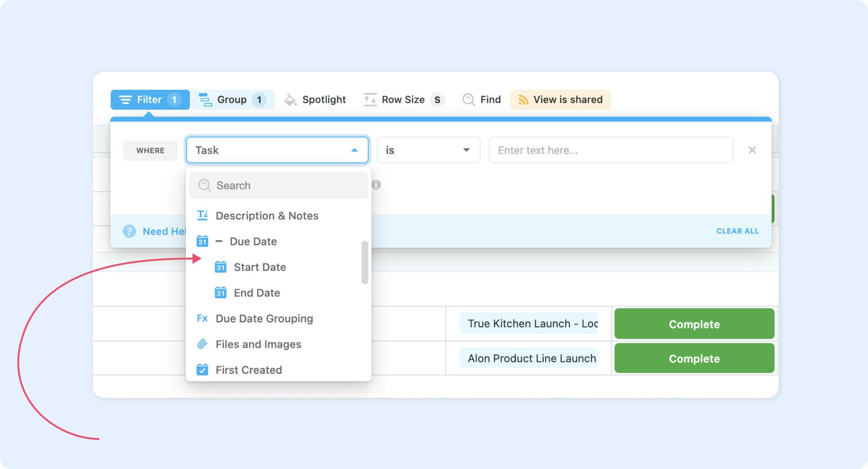
Task: Click into the Enter text here field
Action: [x=611, y=150]
